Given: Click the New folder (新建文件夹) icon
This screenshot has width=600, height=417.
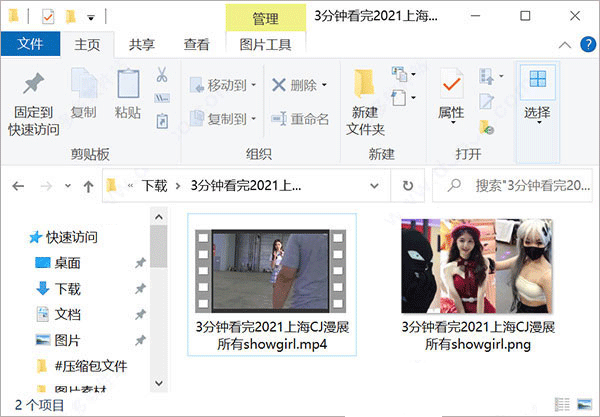Looking at the screenshot, I should 364,83.
